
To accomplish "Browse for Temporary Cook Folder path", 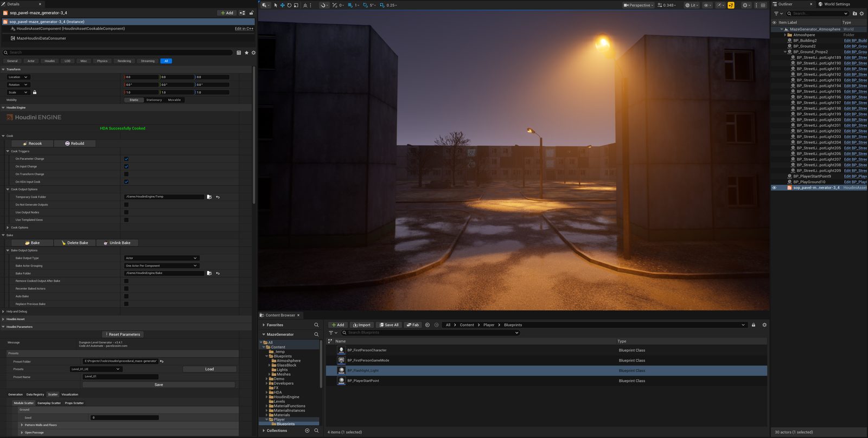I will (x=209, y=197).
